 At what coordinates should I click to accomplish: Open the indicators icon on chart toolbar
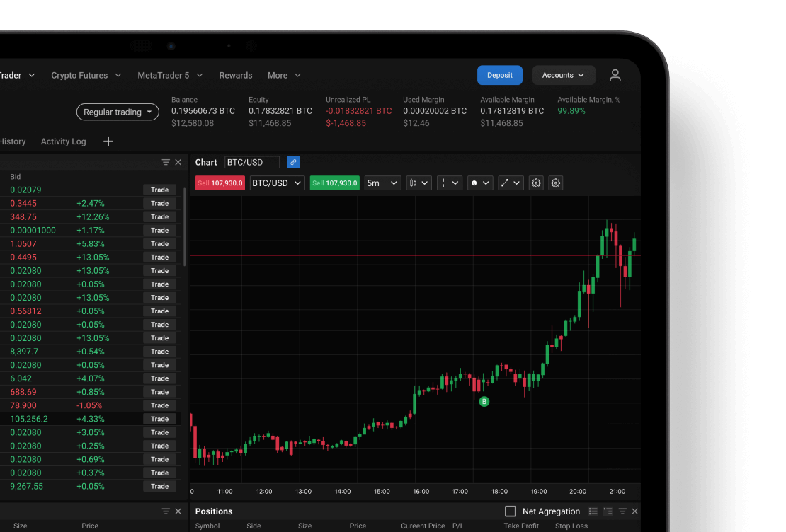(x=474, y=183)
